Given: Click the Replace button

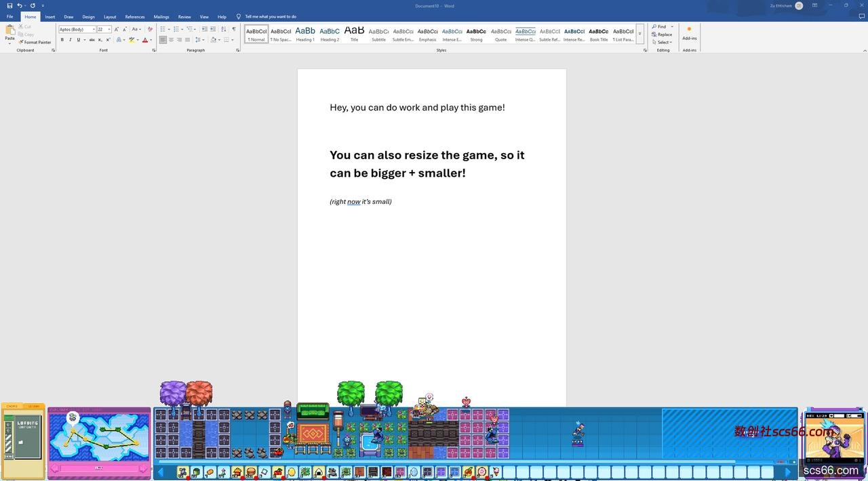Looking at the screenshot, I should click(662, 35).
